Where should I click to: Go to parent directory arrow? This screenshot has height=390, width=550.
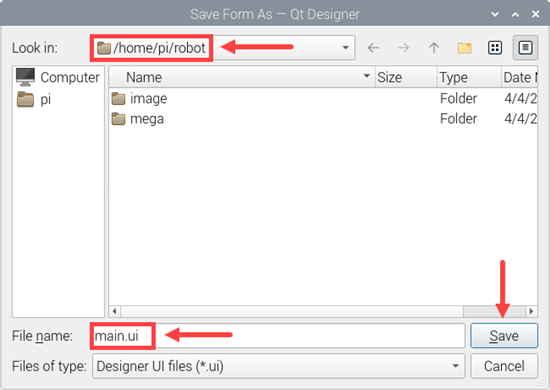coord(434,48)
